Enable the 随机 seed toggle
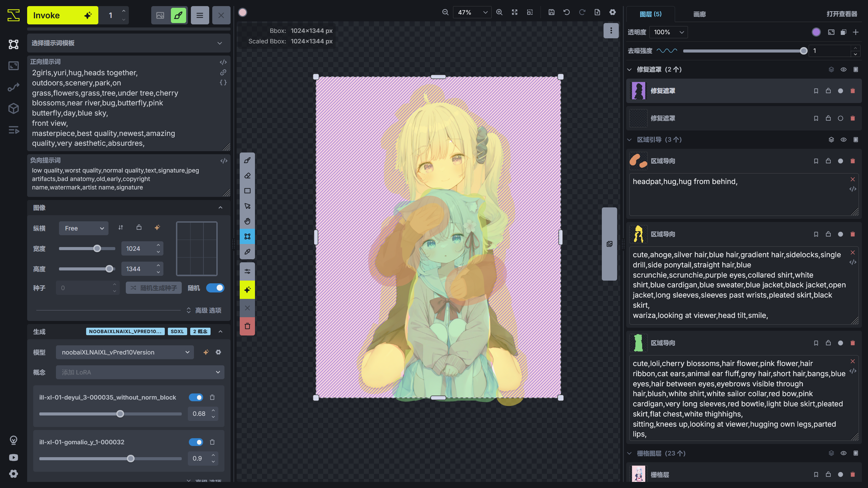Image resolution: width=868 pixels, height=488 pixels. tap(216, 288)
